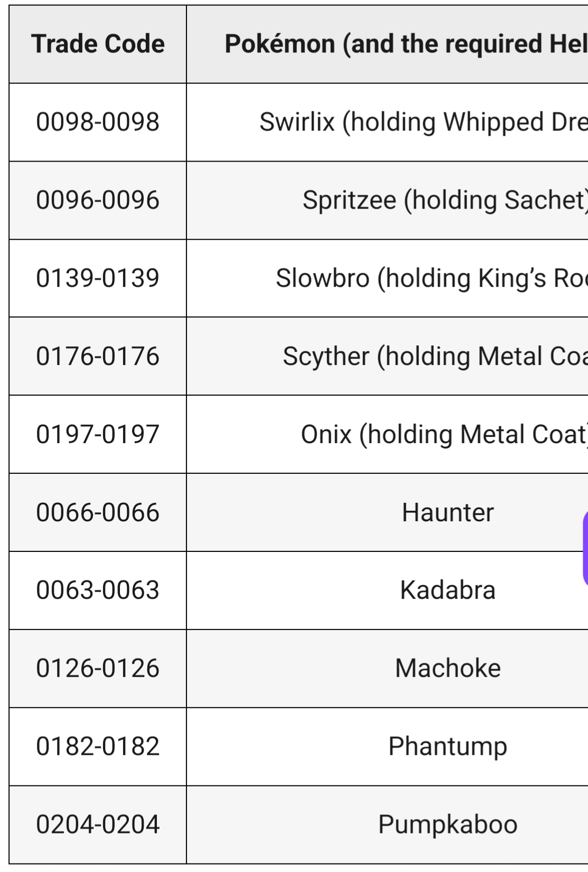
Task: Select trade code 0139-0139
Action: (x=98, y=278)
